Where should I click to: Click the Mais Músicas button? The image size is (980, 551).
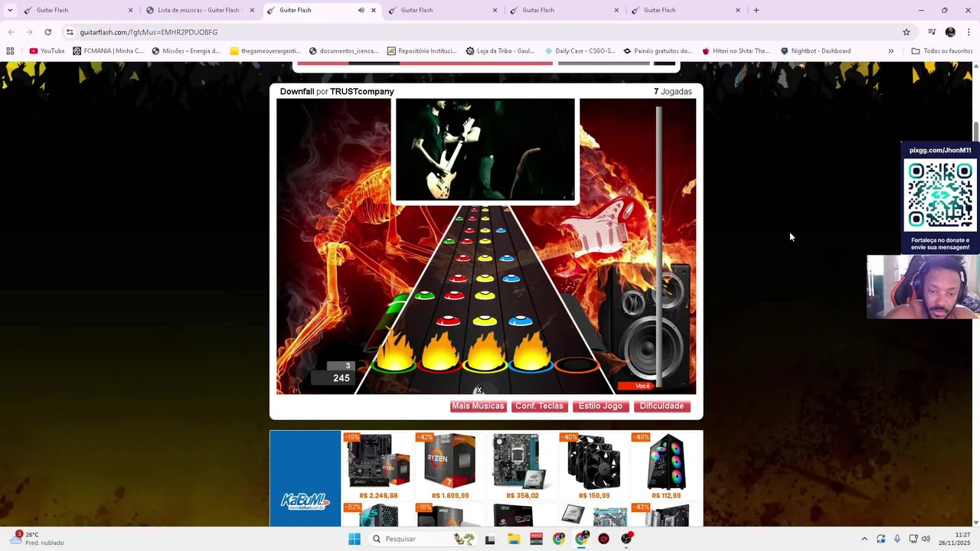(x=478, y=406)
